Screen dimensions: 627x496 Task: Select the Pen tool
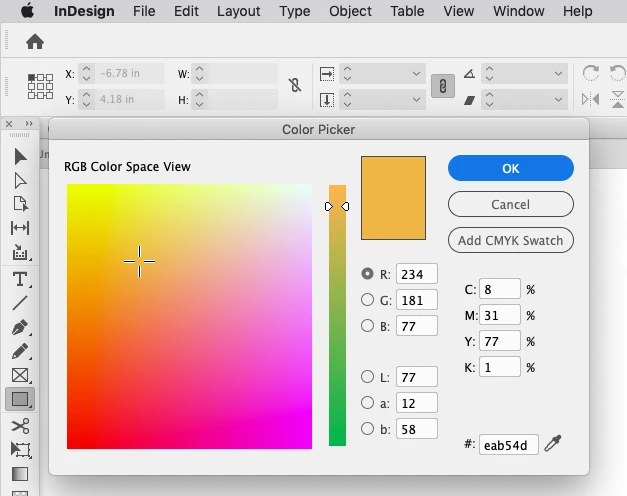click(20, 327)
